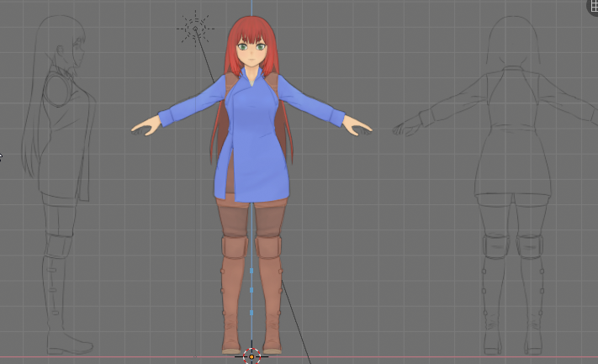The width and height of the screenshot is (598, 364).
Task: Click the red-white 3D cursor
Action: click(x=251, y=356)
